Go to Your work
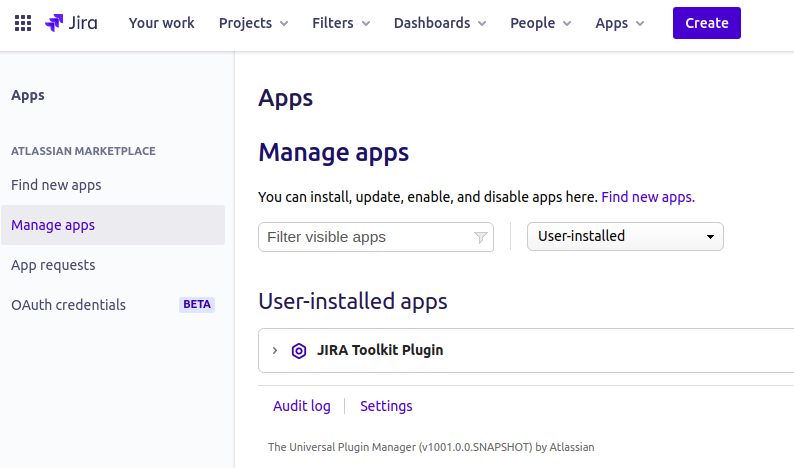The width and height of the screenshot is (794, 468). tap(162, 23)
